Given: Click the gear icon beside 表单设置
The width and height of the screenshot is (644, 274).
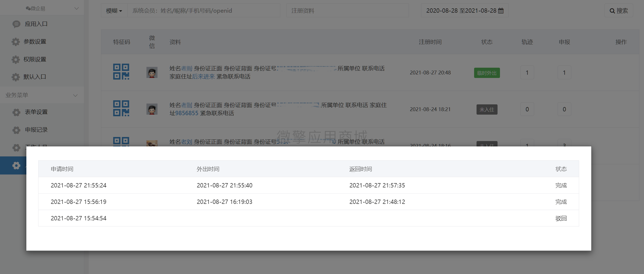Looking at the screenshot, I should pos(16,112).
